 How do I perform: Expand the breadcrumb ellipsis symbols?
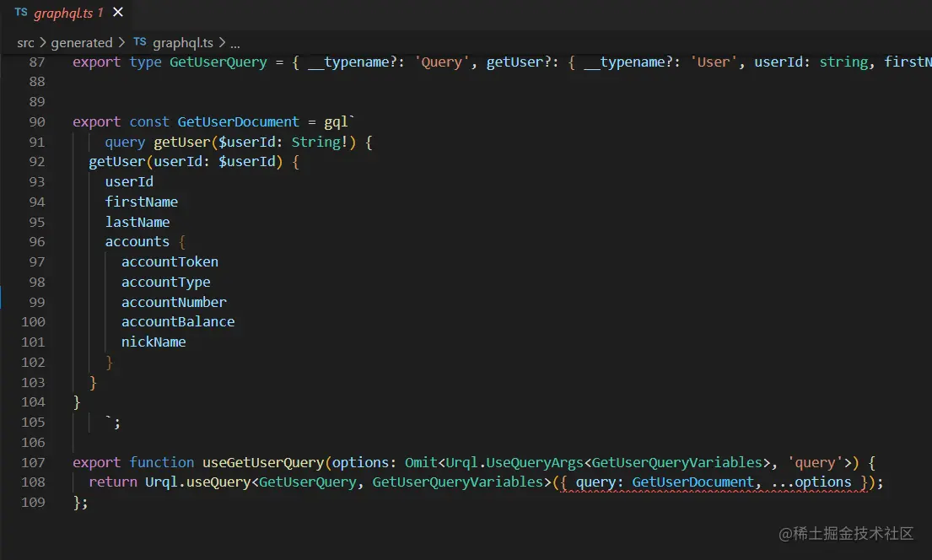tap(235, 44)
